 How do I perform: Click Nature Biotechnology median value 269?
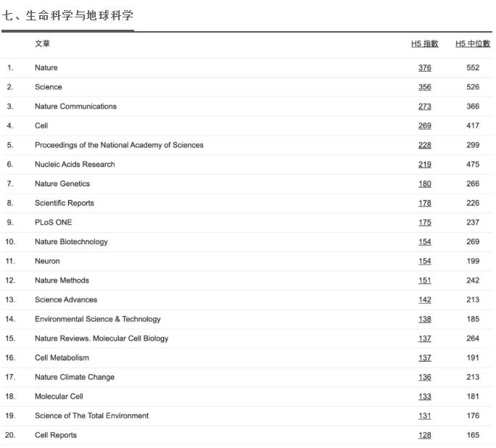coord(473,241)
